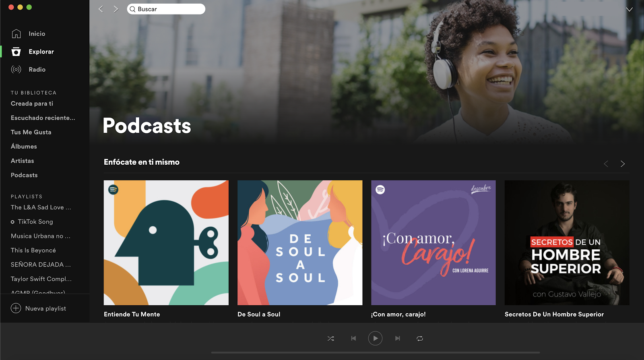Click the Inicio home icon
644x360 pixels.
(16, 34)
